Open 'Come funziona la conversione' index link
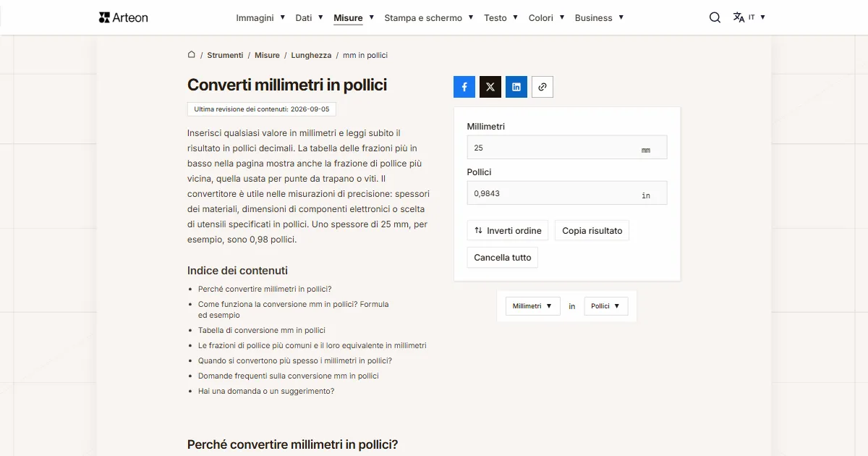Image resolution: width=868 pixels, height=456 pixels. (294, 310)
